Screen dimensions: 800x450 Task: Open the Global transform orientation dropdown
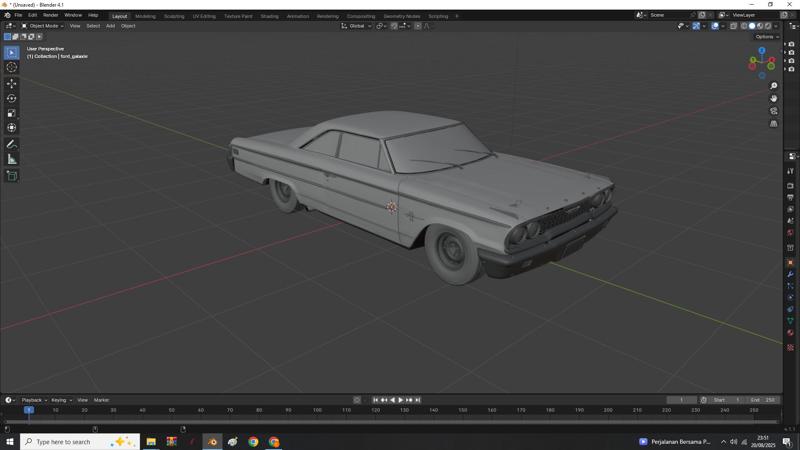point(356,26)
